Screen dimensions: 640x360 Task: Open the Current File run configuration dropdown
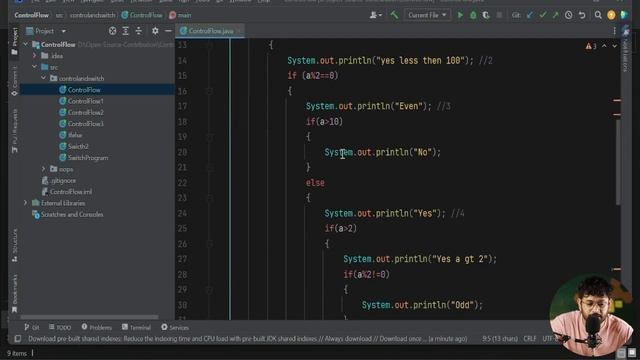point(427,15)
